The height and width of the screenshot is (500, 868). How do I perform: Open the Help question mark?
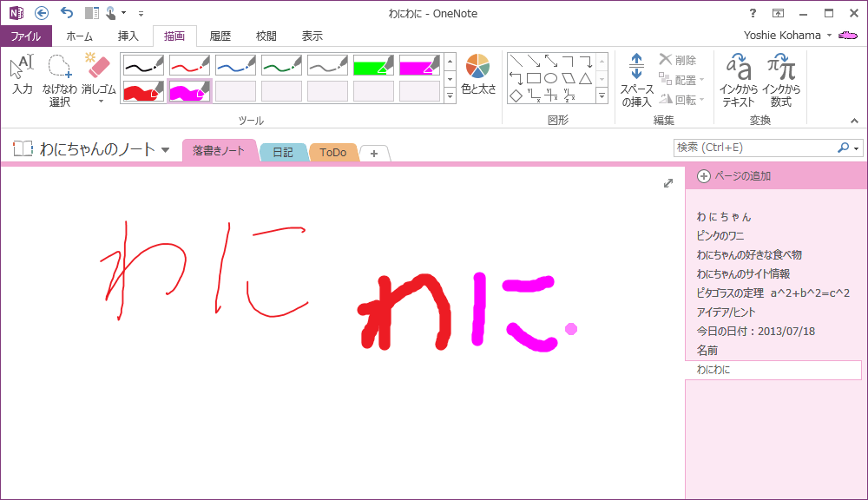click(x=753, y=13)
